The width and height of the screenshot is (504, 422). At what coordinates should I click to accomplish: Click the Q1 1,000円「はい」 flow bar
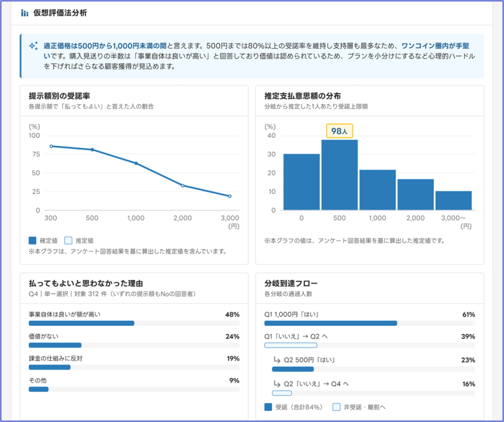(370, 323)
